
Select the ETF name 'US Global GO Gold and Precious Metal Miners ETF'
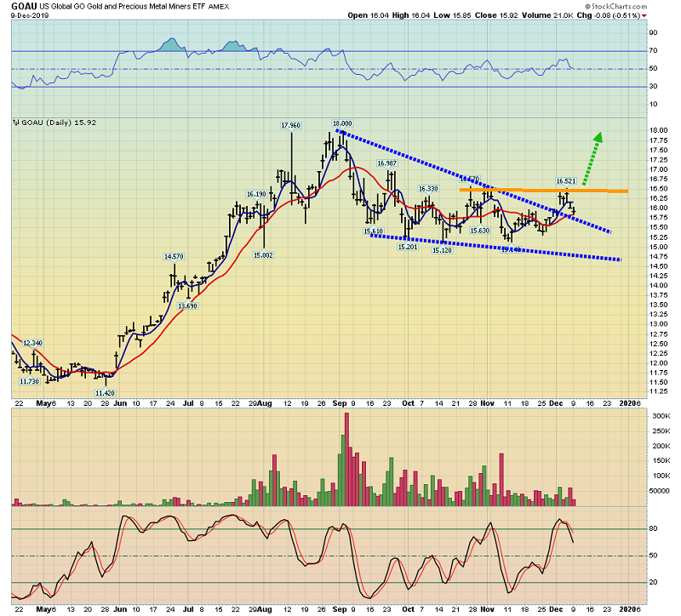click(122, 7)
